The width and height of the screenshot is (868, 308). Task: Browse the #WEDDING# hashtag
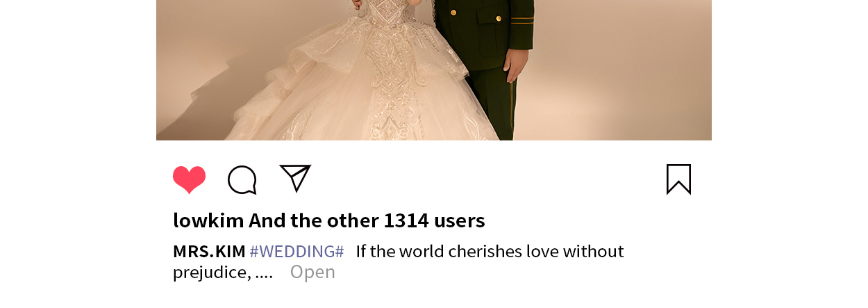[x=297, y=252]
